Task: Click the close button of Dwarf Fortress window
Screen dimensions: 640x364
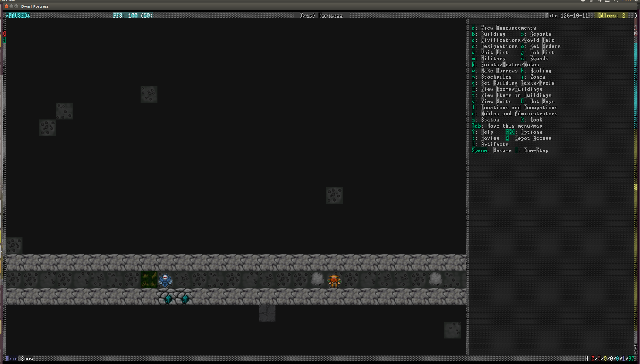Action: [6, 6]
